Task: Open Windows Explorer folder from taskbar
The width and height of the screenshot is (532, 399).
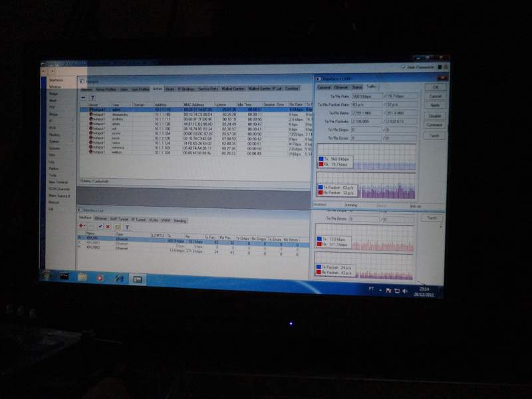Action: [x=82, y=277]
